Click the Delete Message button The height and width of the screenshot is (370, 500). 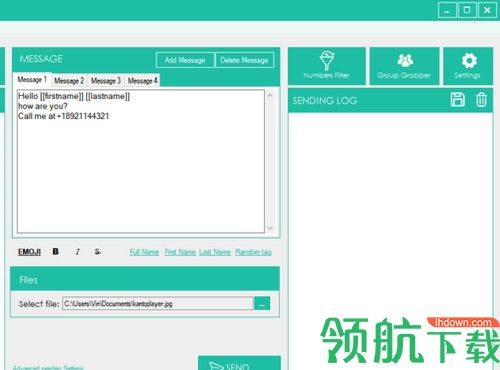[245, 60]
